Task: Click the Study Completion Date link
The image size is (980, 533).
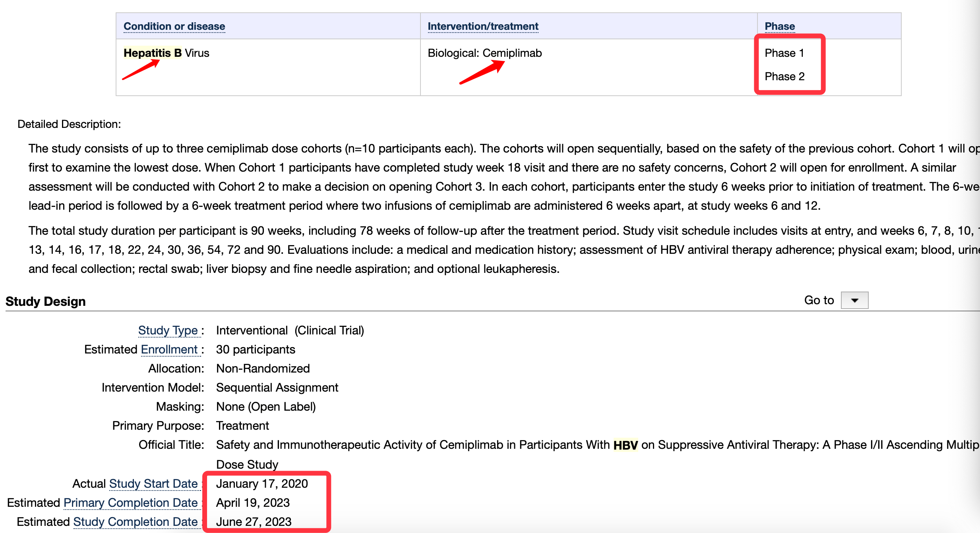Action: [x=135, y=522]
